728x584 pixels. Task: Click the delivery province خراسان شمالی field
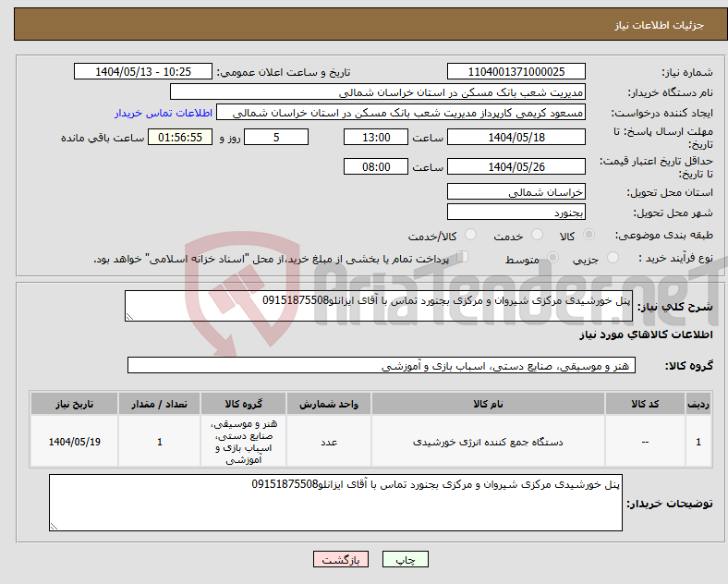click(516, 191)
